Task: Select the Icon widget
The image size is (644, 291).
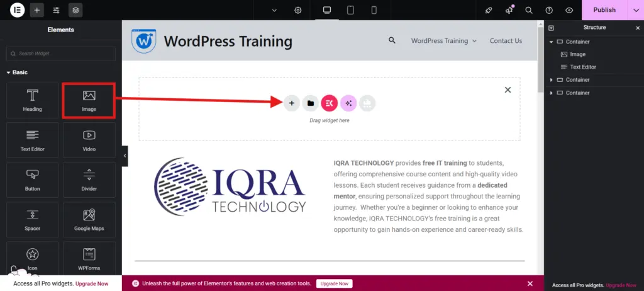Action: 33,258
